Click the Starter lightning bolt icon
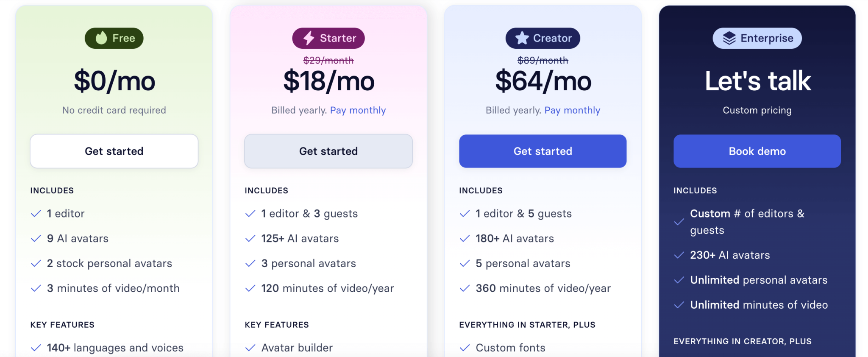 (x=309, y=38)
